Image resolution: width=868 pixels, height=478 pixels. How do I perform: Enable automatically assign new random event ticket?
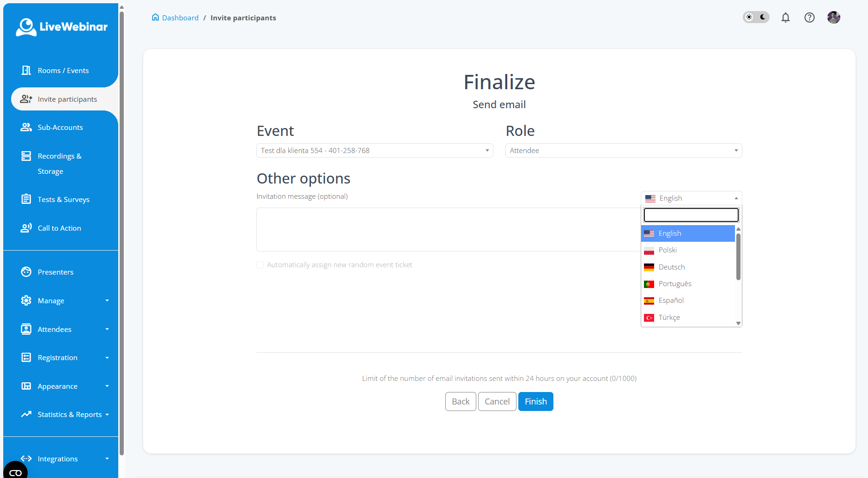[x=260, y=264]
